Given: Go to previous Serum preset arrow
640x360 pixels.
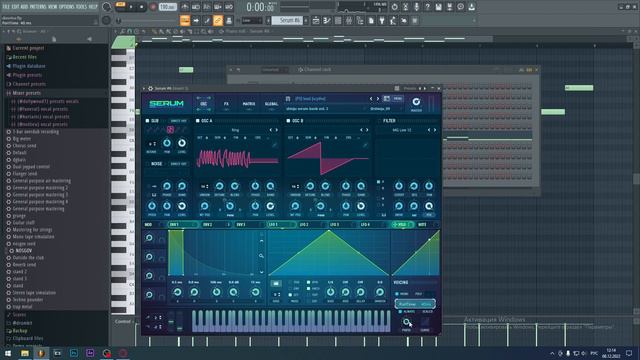Looking at the screenshot, I should click(371, 99).
